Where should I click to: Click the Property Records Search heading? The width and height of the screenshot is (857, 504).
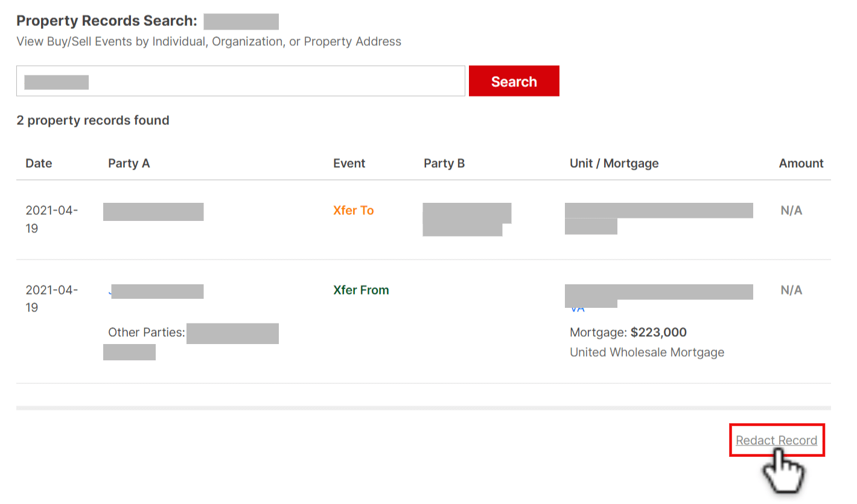click(107, 21)
